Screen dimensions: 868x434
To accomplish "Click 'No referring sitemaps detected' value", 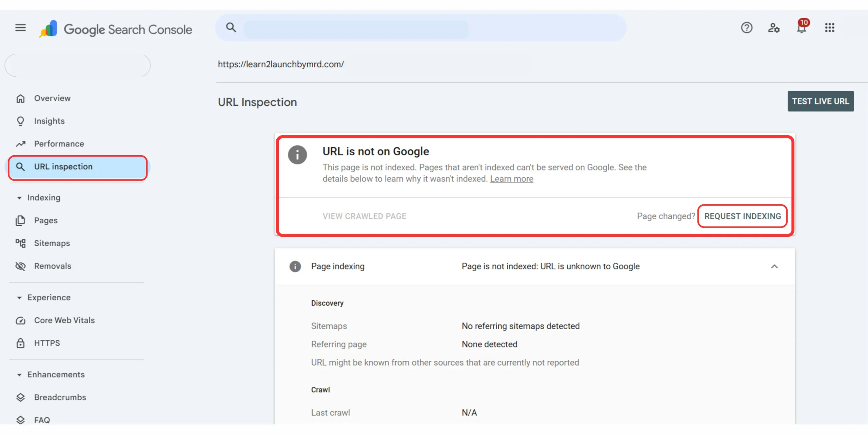I will (520, 326).
